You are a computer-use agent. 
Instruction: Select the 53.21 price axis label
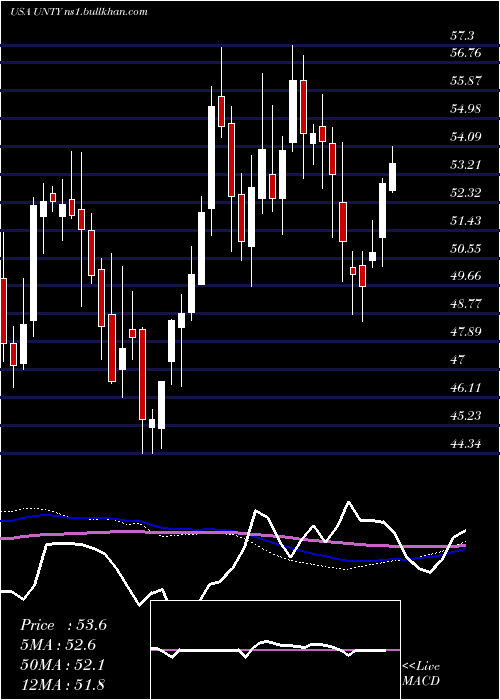click(467, 165)
